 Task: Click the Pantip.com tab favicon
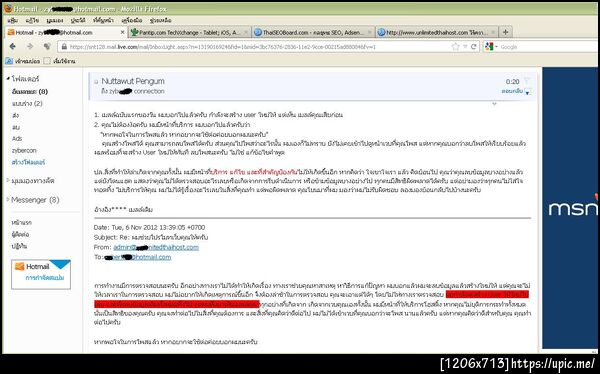(x=134, y=33)
